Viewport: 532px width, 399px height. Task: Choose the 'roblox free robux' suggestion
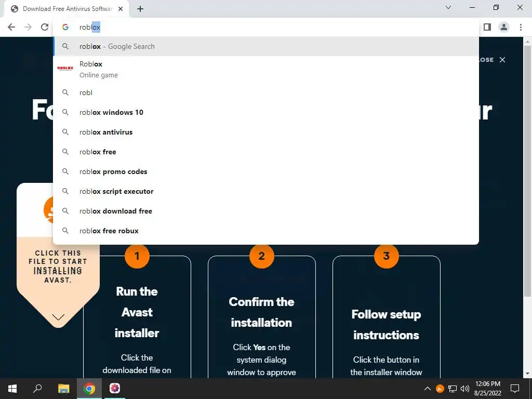266,231
